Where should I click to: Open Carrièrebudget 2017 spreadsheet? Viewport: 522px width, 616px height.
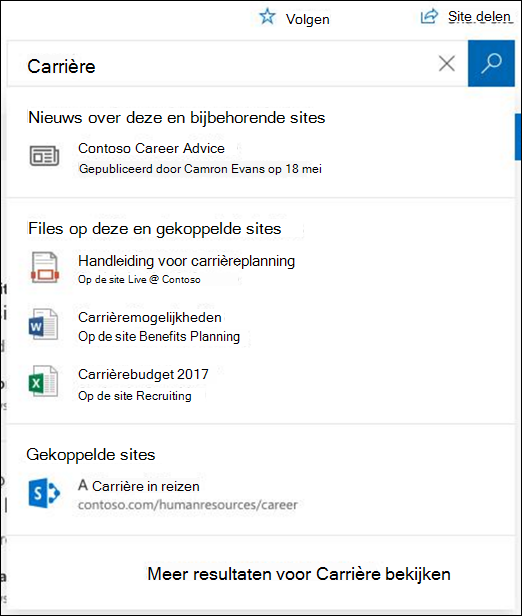[x=143, y=374]
